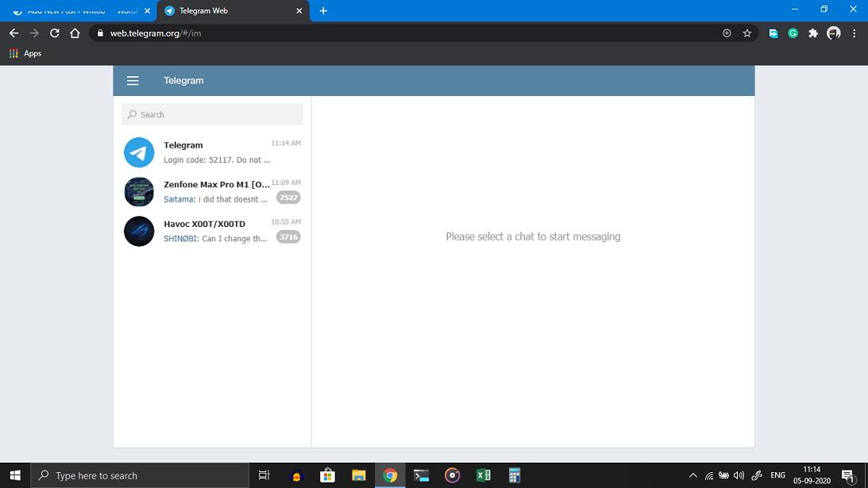Go forward in browser history
868x488 pixels.
pos(34,33)
